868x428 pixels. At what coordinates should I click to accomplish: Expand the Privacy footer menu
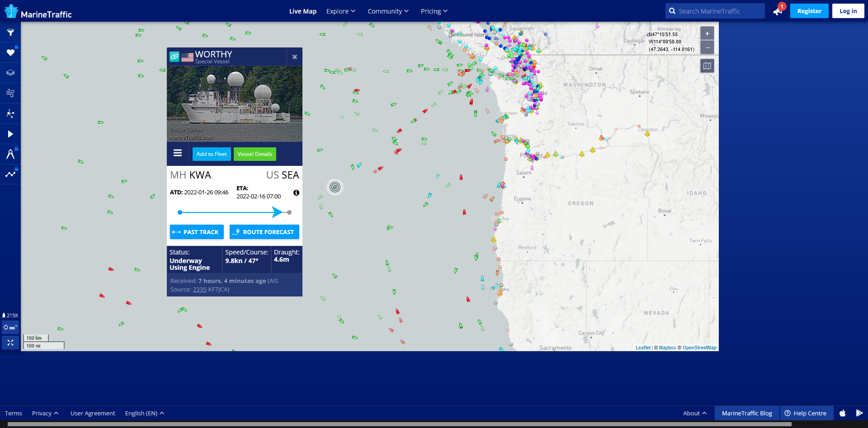click(x=45, y=413)
